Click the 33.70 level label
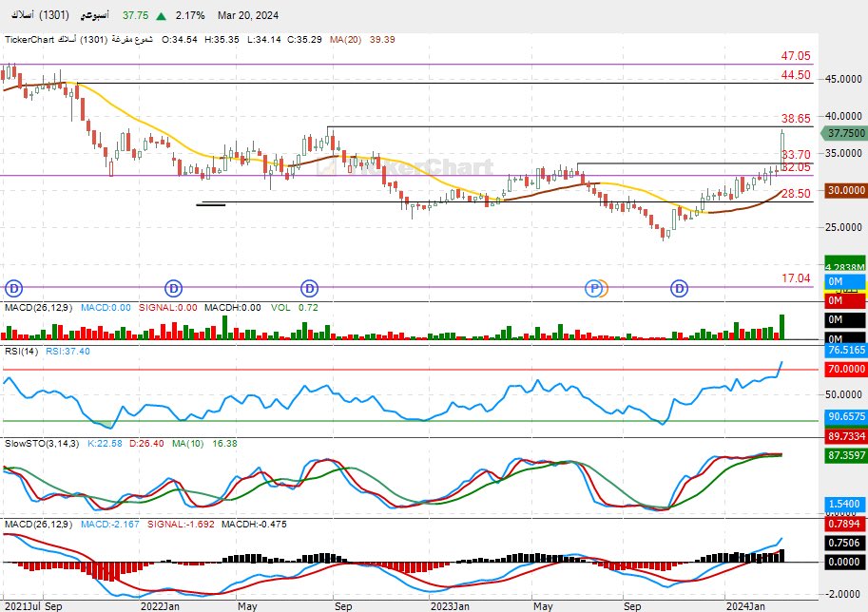Image resolution: width=868 pixels, height=612 pixels. click(796, 154)
